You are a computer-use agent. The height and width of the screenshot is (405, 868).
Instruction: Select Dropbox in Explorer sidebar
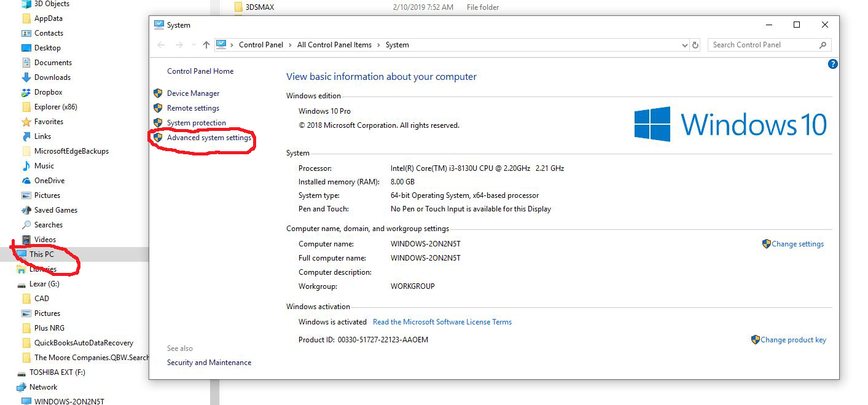pos(49,92)
